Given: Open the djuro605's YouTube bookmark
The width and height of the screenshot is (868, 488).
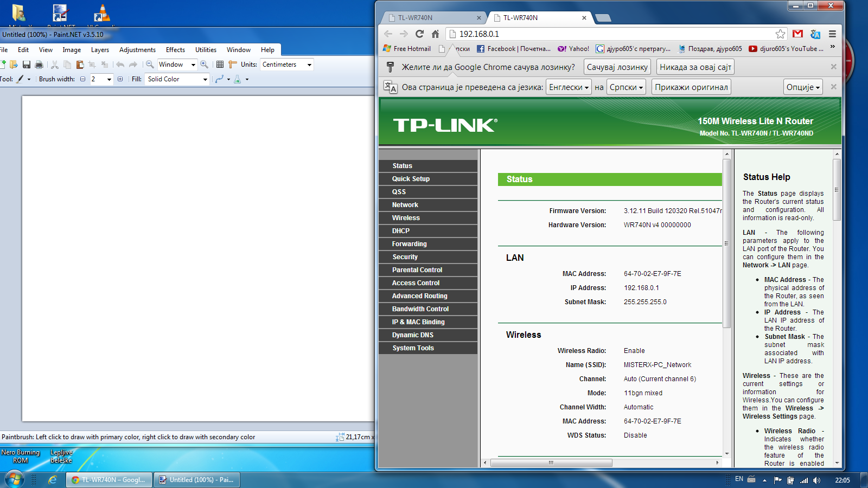Looking at the screenshot, I should 786,49.
